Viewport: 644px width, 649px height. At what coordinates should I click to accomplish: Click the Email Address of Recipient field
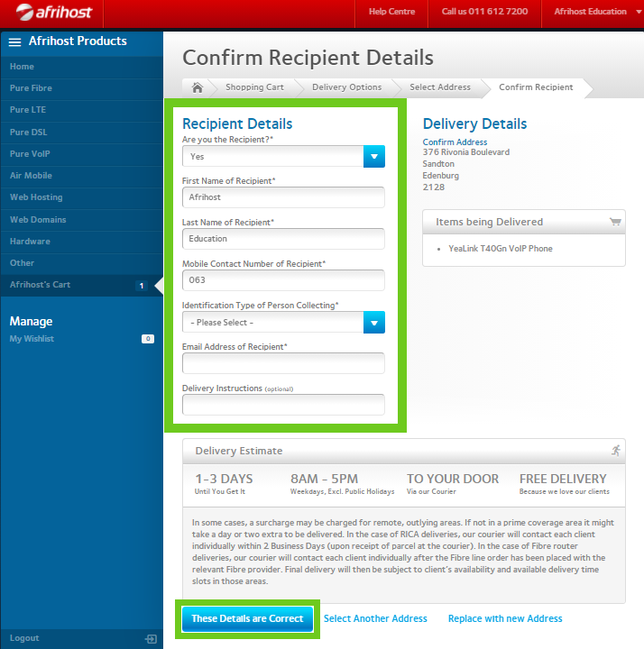[x=283, y=363]
